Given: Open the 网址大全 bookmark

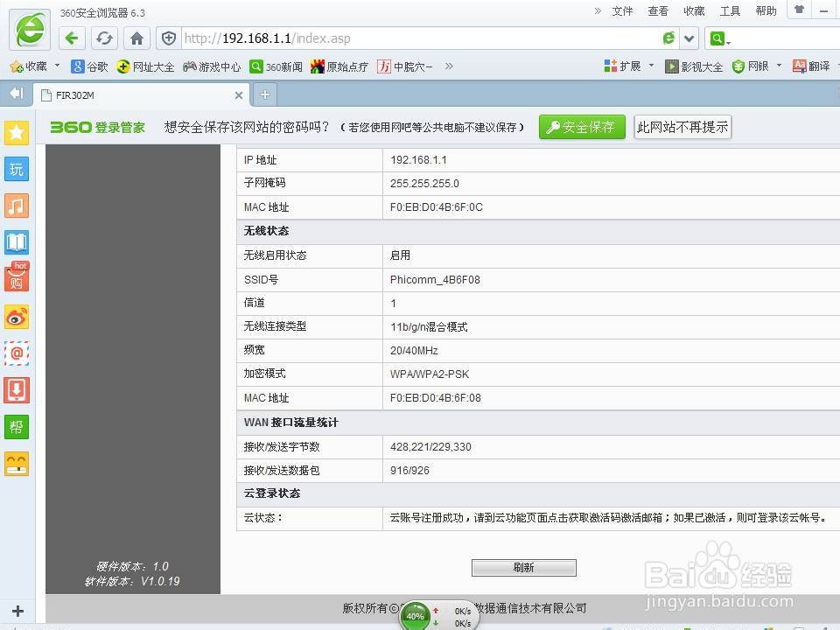Looking at the screenshot, I should pyautogui.click(x=146, y=66).
